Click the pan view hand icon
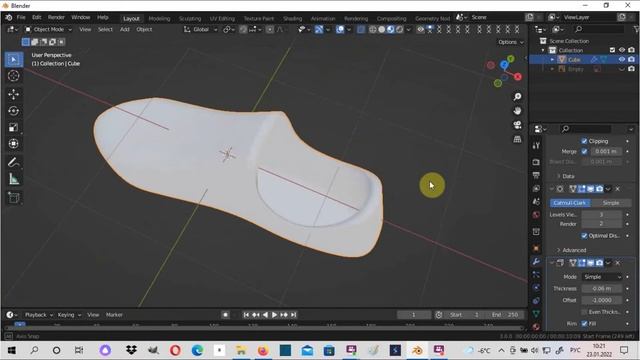This screenshot has height=360, width=640. point(517,111)
